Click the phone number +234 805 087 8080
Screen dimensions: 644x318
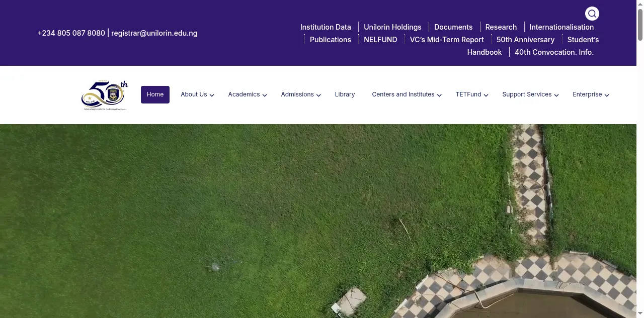(71, 33)
